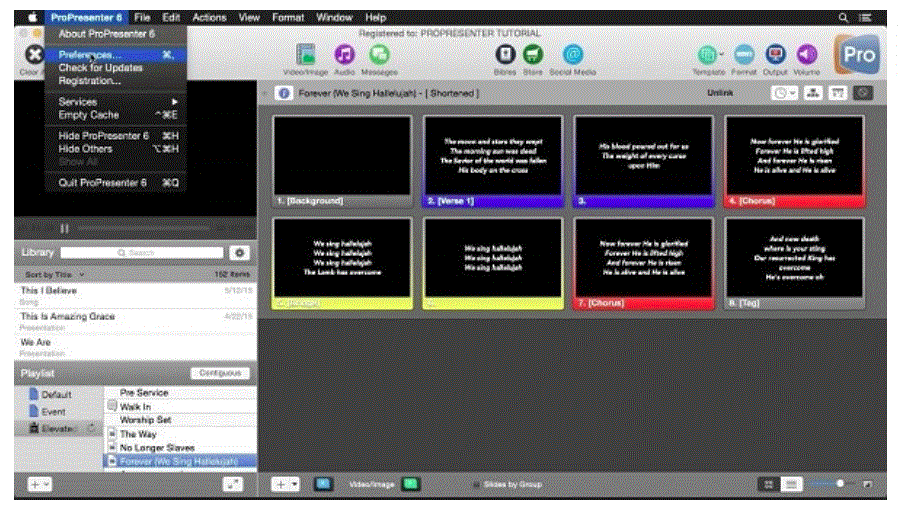Viewport: 901px width, 514px height.
Task: Expand the Services submenu
Action: tap(117, 102)
